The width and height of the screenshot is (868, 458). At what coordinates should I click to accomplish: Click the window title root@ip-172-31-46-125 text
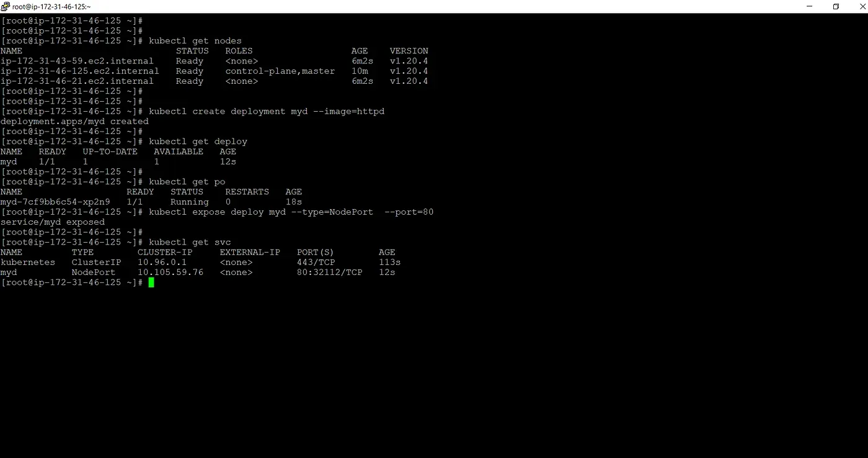pos(51,6)
